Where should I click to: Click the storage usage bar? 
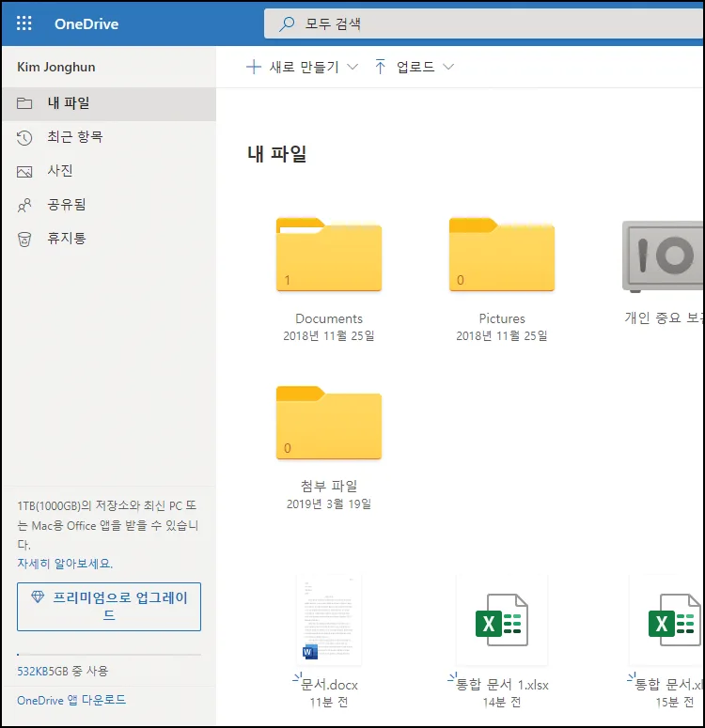tap(109, 655)
